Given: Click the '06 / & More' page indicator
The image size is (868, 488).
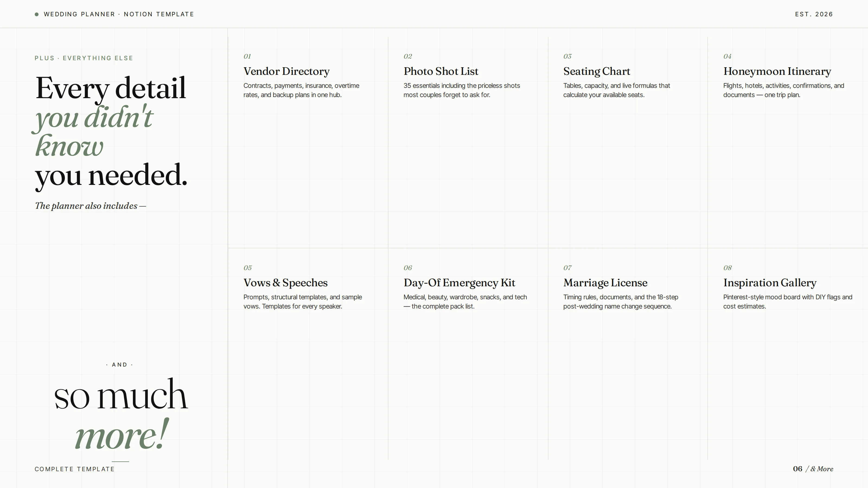Looking at the screenshot, I should (x=813, y=469).
